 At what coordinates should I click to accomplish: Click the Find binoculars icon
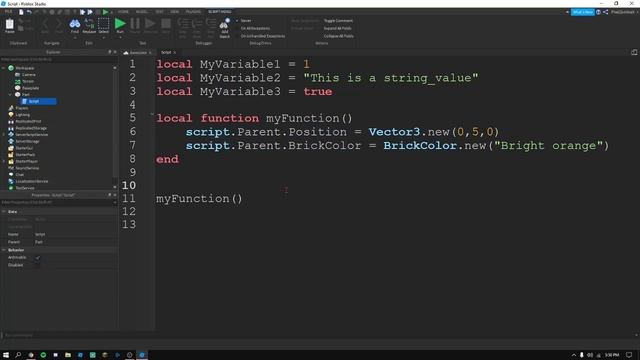pyautogui.click(x=75, y=24)
